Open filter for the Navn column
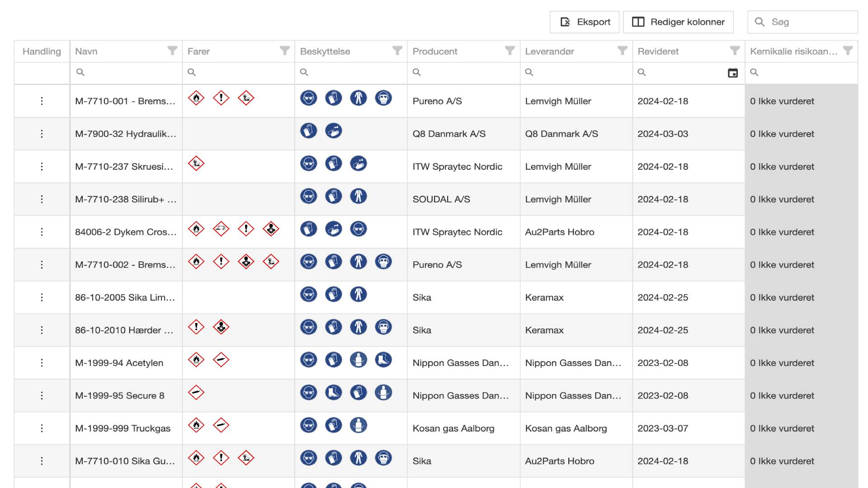The height and width of the screenshot is (488, 868). 172,51
